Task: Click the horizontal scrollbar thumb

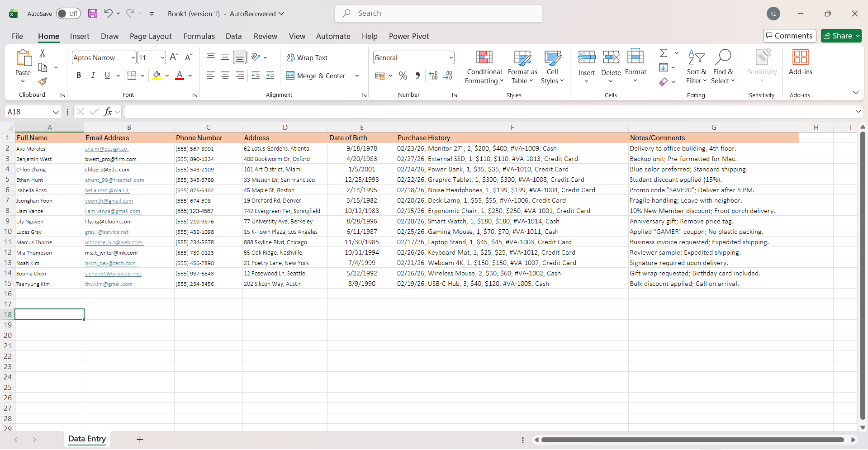Action: click(x=693, y=440)
